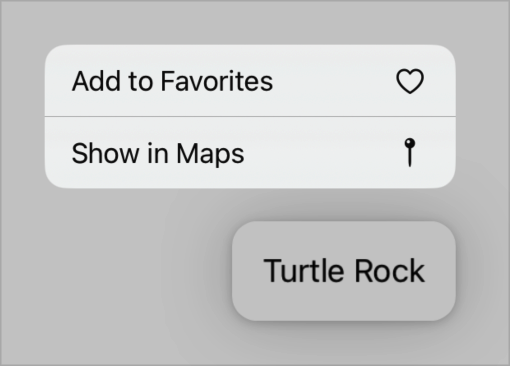The image size is (510, 366).
Task: Select Add to Favorites menu entry
Action: 250,81
